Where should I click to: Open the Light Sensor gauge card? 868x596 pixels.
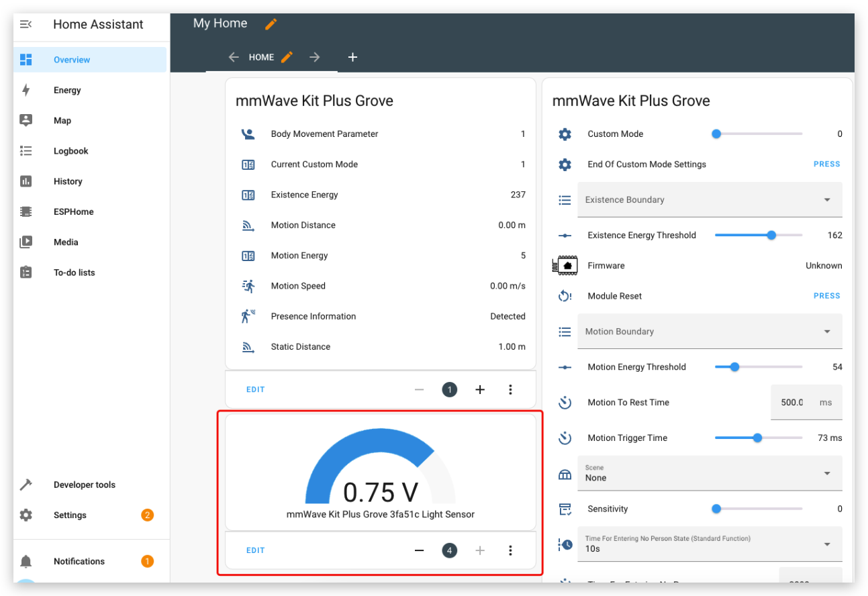381,473
